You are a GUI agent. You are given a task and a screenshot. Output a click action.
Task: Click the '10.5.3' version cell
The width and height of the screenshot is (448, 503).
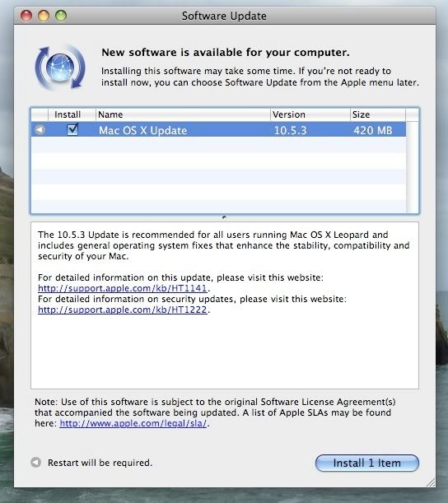point(291,131)
